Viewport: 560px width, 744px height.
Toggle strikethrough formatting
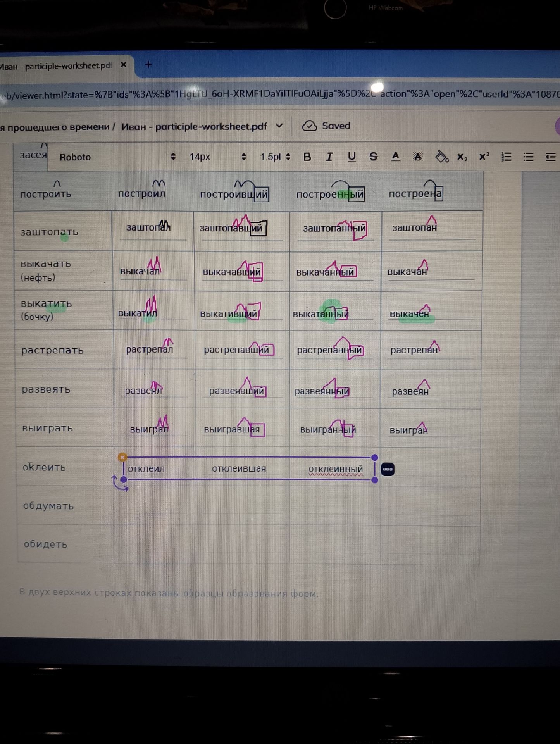coord(373,157)
